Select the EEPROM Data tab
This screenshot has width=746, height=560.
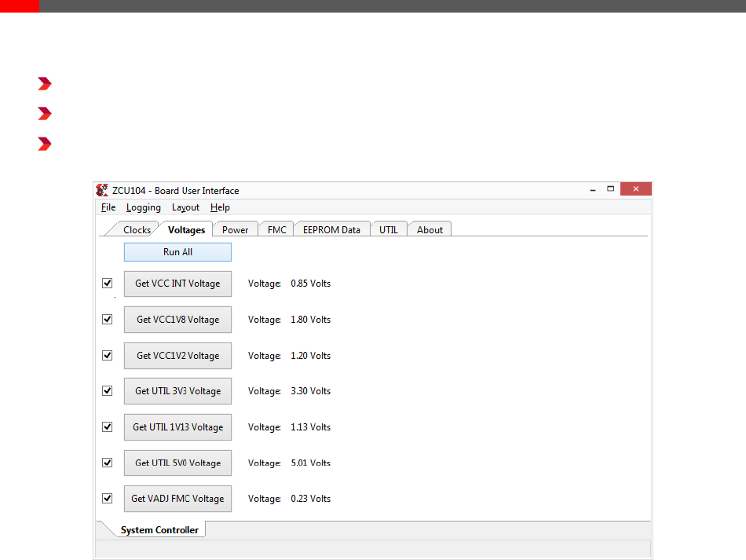click(331, 230)
